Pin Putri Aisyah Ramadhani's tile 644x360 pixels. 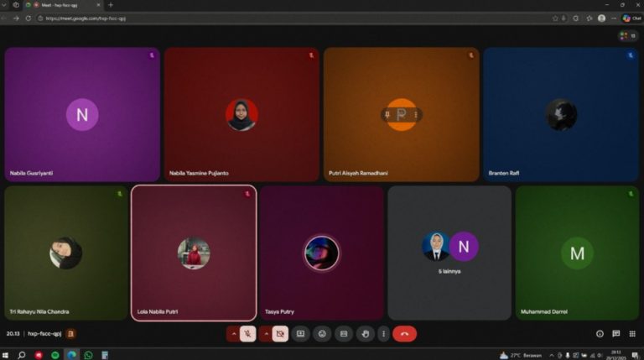click(387, 114)
